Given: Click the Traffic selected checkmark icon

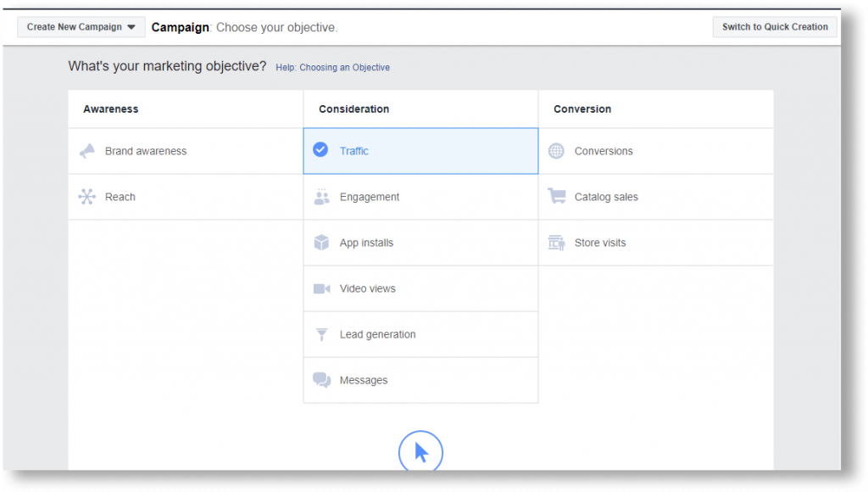Looking at the screenshot, I should [x=320, y=149].
